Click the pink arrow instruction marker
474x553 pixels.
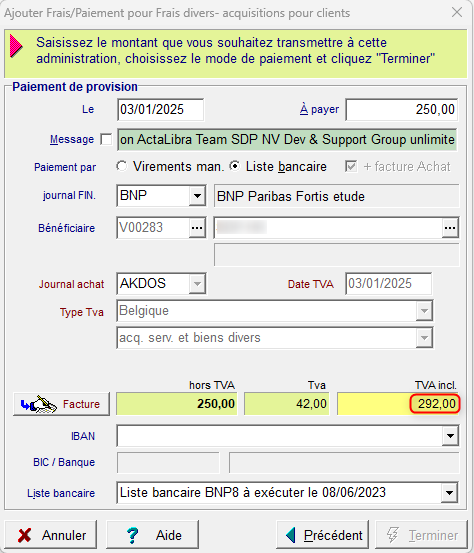[16, 46]
